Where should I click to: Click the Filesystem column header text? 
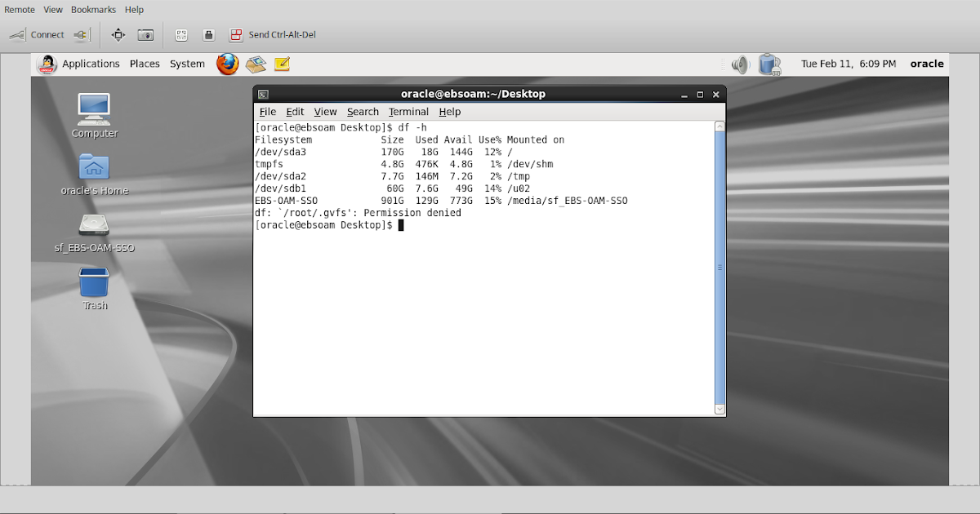283,140
